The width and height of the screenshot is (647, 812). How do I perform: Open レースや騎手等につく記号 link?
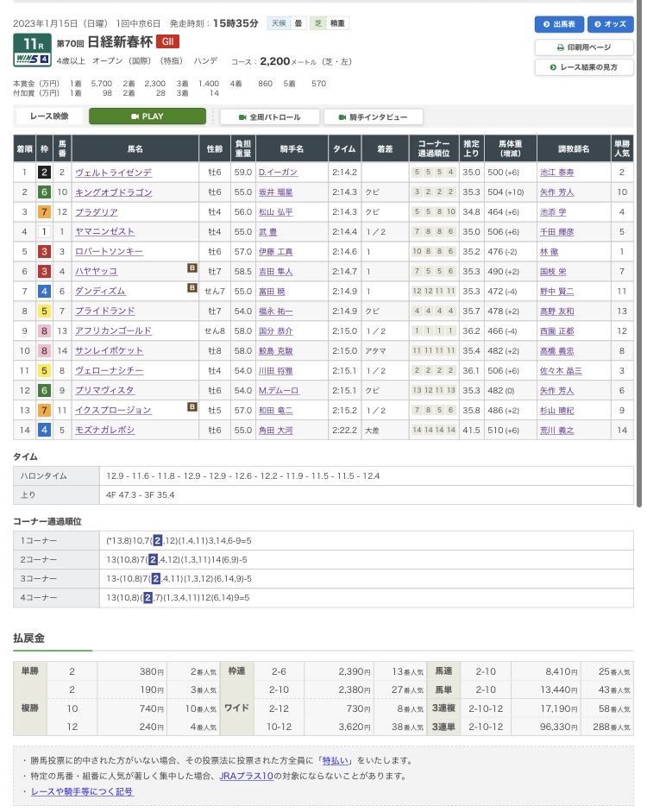point(82,791)
